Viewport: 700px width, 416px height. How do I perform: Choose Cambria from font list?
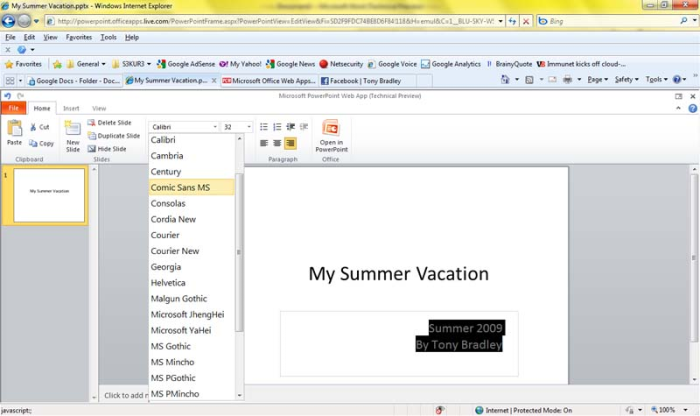[192, 156]
